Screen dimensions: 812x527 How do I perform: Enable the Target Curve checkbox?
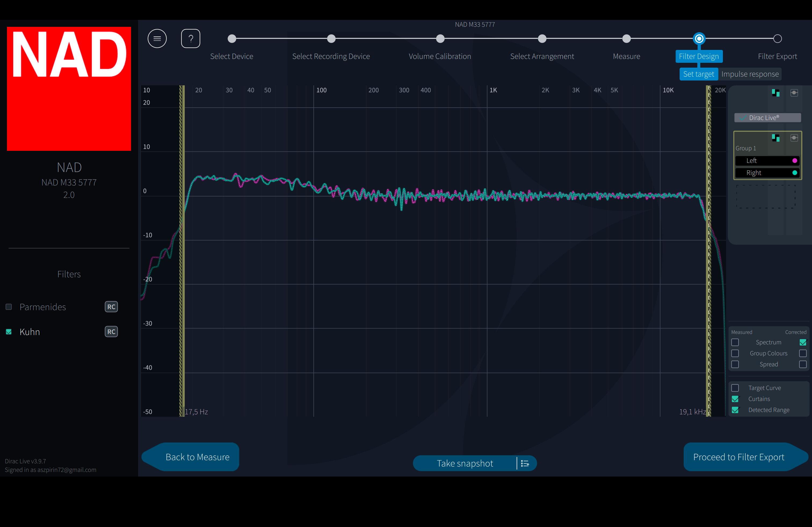pos(735,388)
